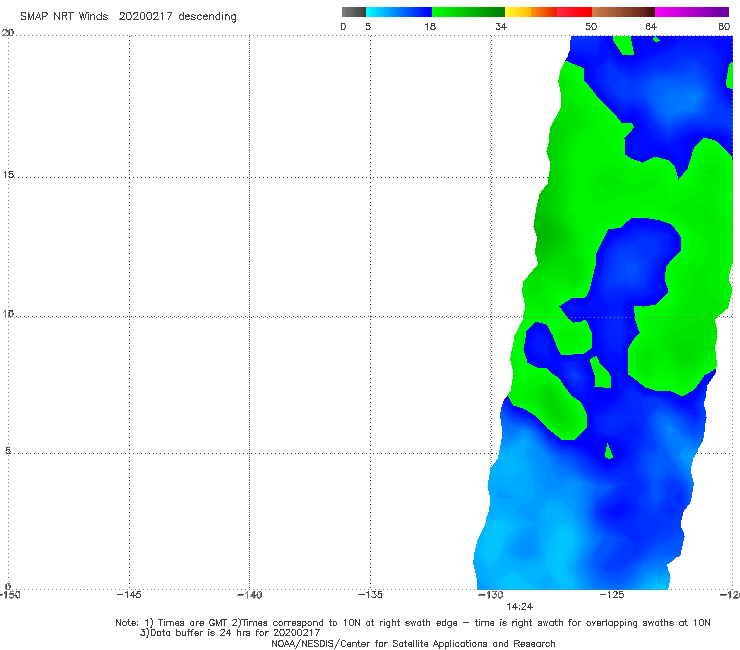740x650 pixels.
Task: Click the latitude axis label "10"
Action: tap(8, 313)
